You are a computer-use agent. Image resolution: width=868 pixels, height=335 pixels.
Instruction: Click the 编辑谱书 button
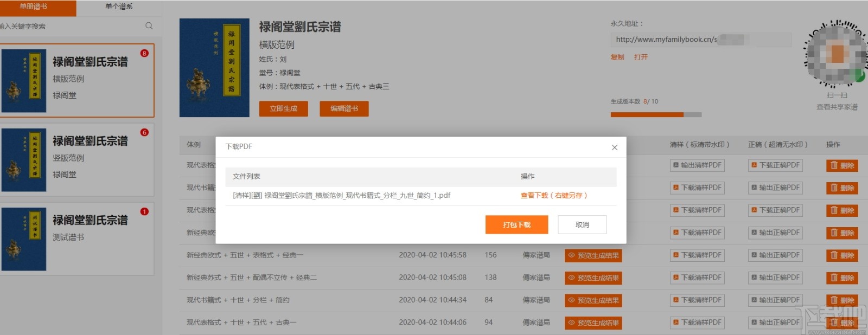click(x=344, y=108)
